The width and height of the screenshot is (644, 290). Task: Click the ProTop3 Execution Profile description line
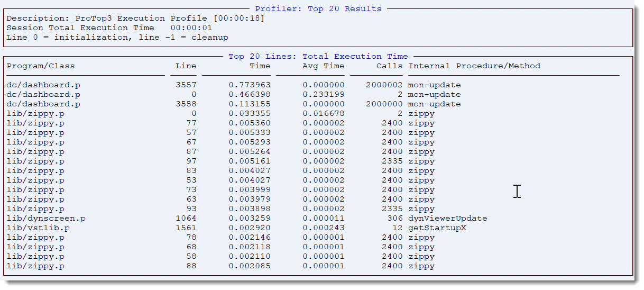135,19
